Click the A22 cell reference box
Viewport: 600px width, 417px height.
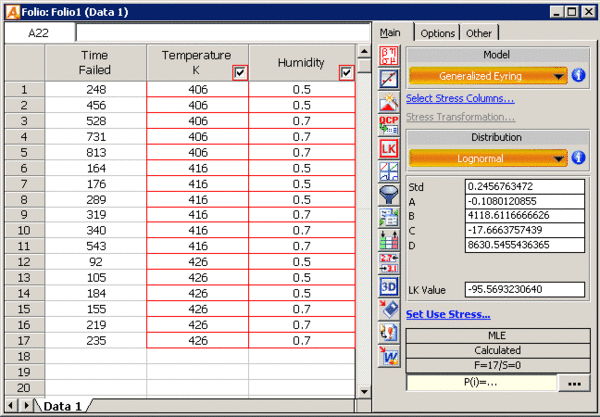coord(39,33)
